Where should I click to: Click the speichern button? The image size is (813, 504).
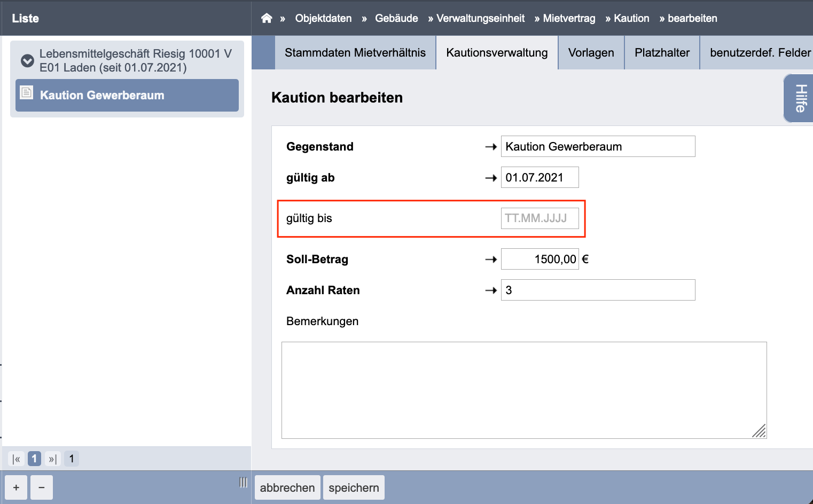click(354, 487)
